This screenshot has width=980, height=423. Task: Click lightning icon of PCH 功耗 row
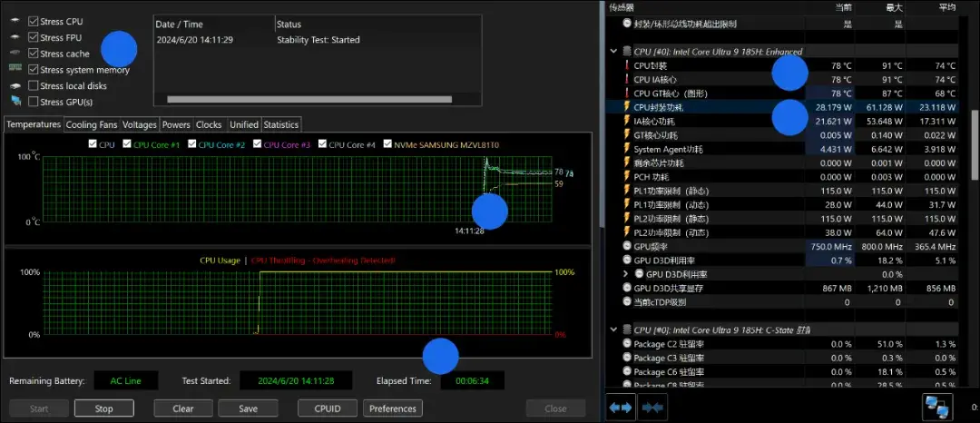click(627, 177)
